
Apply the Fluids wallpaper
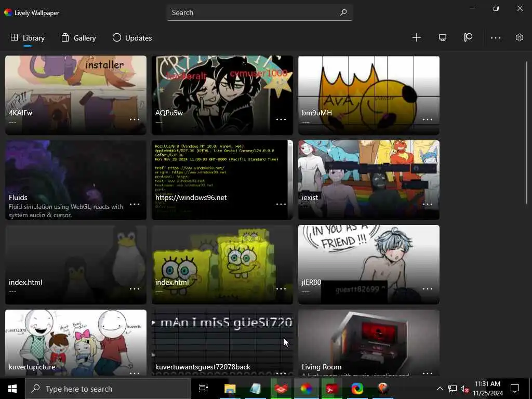point(76,180)
